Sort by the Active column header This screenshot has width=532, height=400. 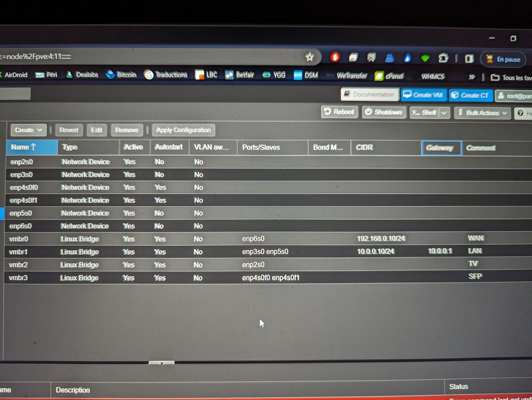(x=135, y=147)
